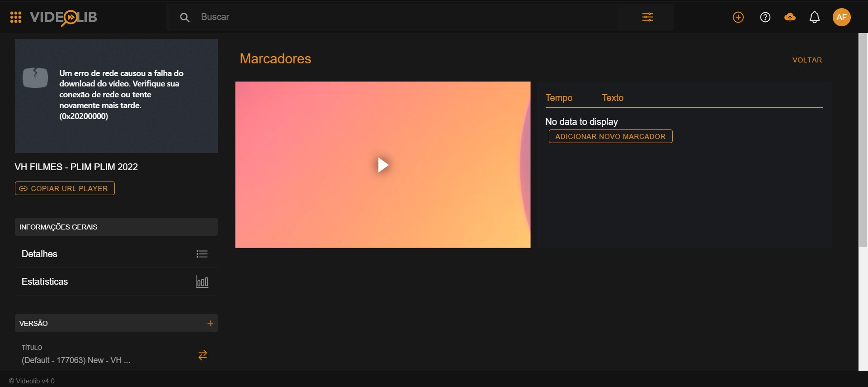Play the video in Marcadores player

point(383,165)
